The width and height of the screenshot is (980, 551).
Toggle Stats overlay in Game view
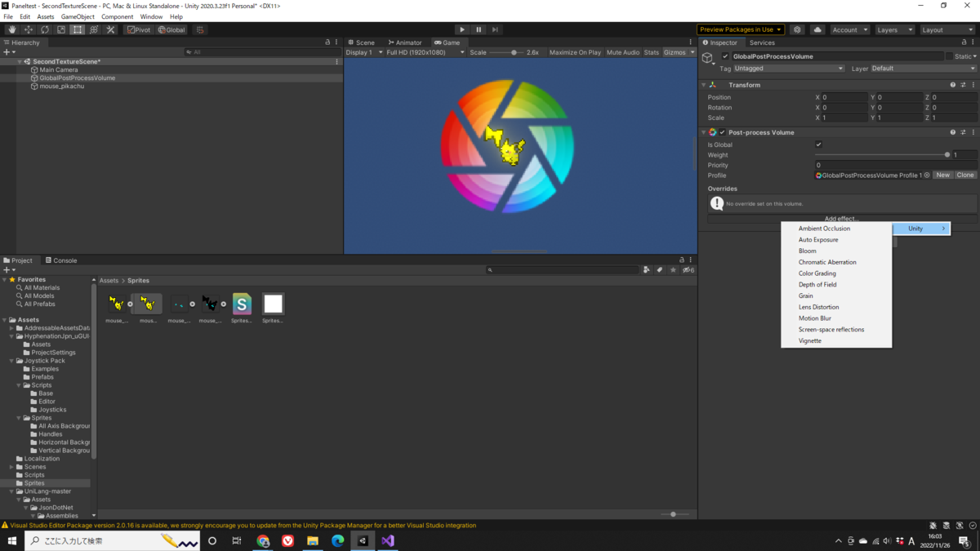pyautogui.click(x=651, y=52)
